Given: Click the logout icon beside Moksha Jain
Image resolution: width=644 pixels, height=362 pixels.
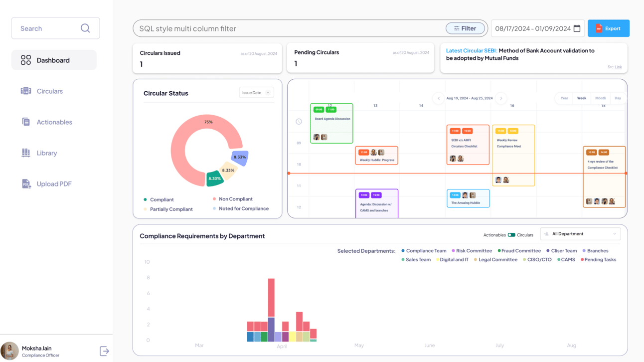Looking at the screenshot, I should coord(104,351).
